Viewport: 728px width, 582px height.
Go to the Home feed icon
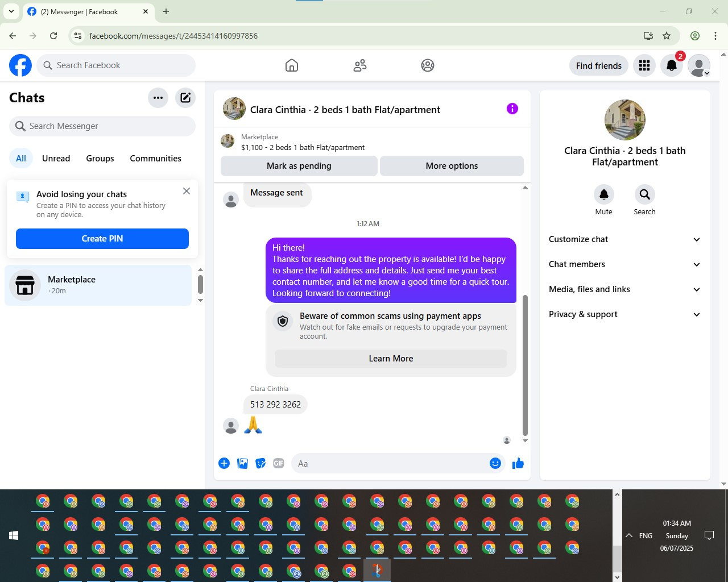[292, 65]
